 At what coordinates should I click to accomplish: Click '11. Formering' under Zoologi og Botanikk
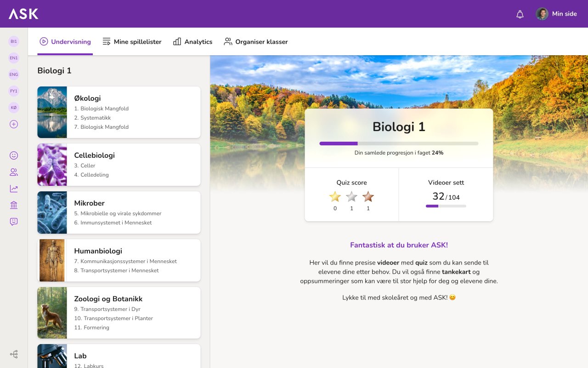click(x=91, y=328)
